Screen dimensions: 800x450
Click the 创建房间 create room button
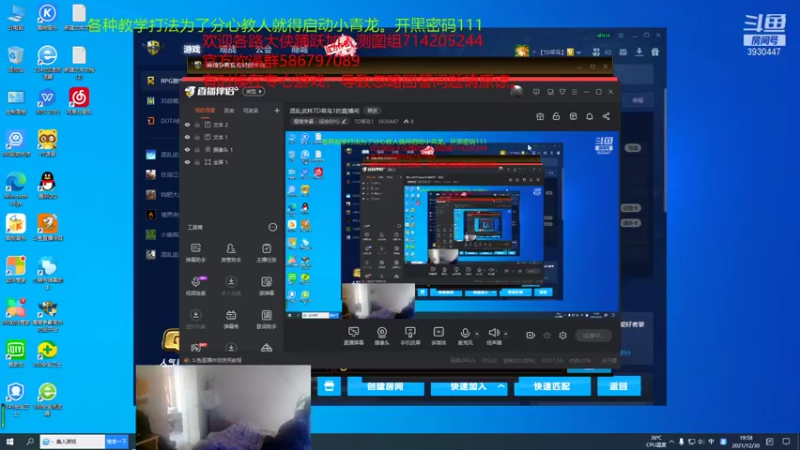(x=386, y=386)
